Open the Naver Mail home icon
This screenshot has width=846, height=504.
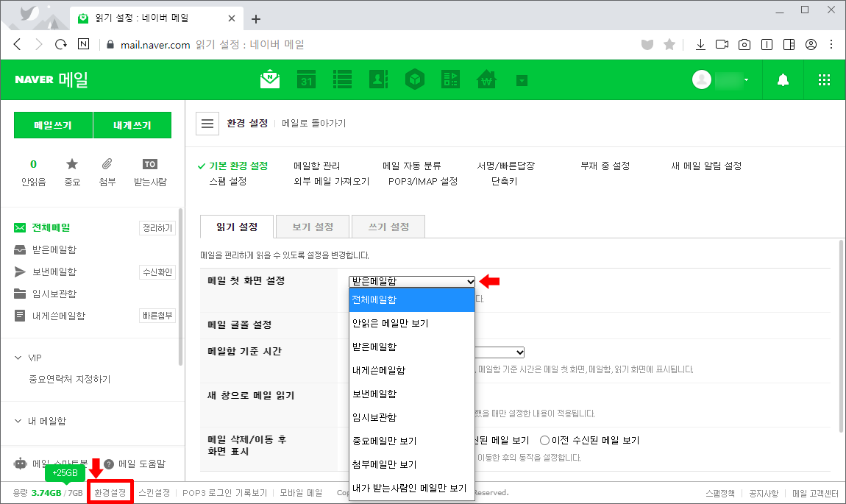tap(270, 80)
